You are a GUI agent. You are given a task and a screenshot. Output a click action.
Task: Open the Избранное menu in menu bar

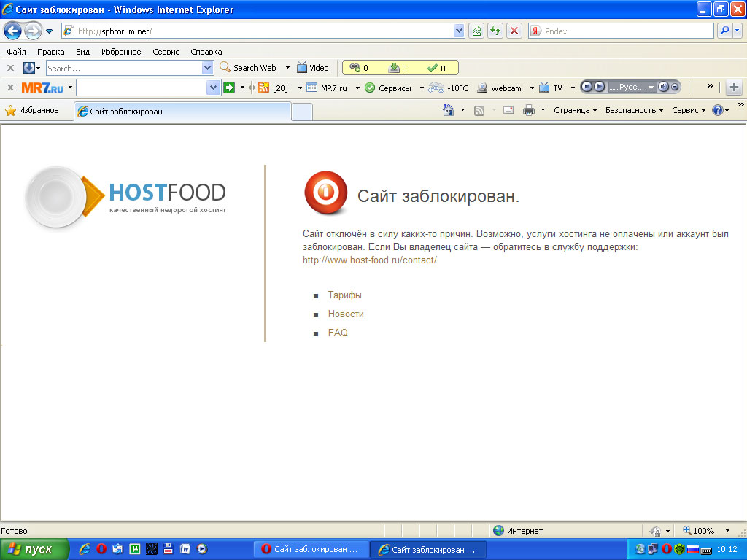click(121, 52)
